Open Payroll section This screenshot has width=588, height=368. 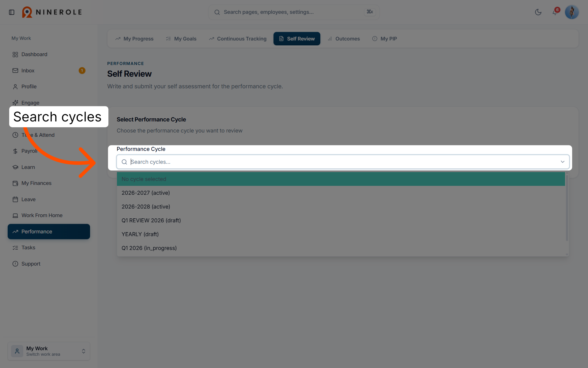(49, 151)
